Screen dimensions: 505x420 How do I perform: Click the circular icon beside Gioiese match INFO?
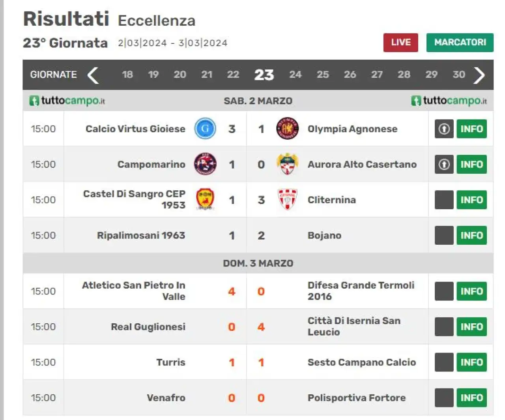444,129
